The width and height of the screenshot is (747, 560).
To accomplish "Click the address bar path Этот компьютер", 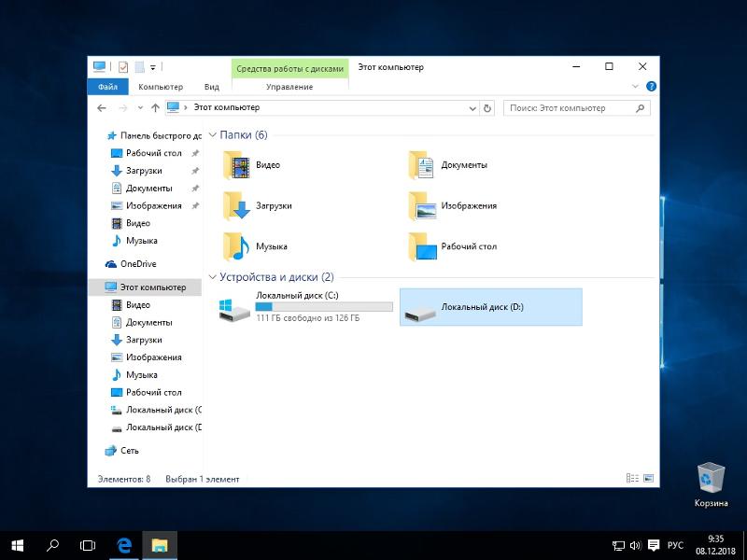I will (x=227, y=107).
